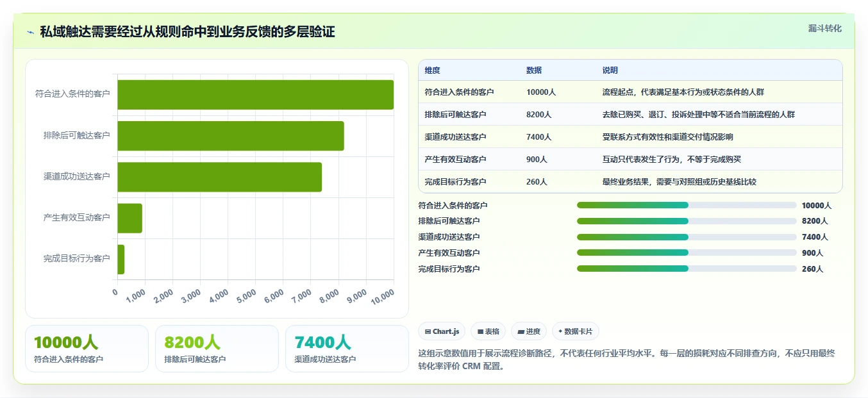Select the 表格 pill tag
Image resolution: width=868 pixels, height=398 pixels.
pos(488,331)
